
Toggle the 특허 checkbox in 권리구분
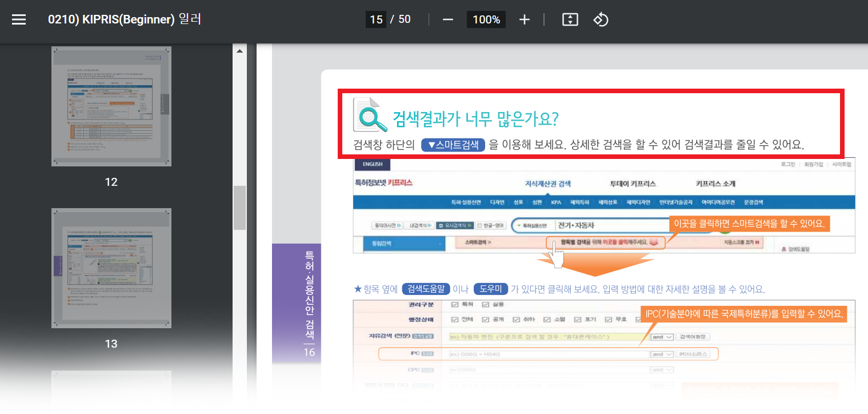click(x=454, y=305)
